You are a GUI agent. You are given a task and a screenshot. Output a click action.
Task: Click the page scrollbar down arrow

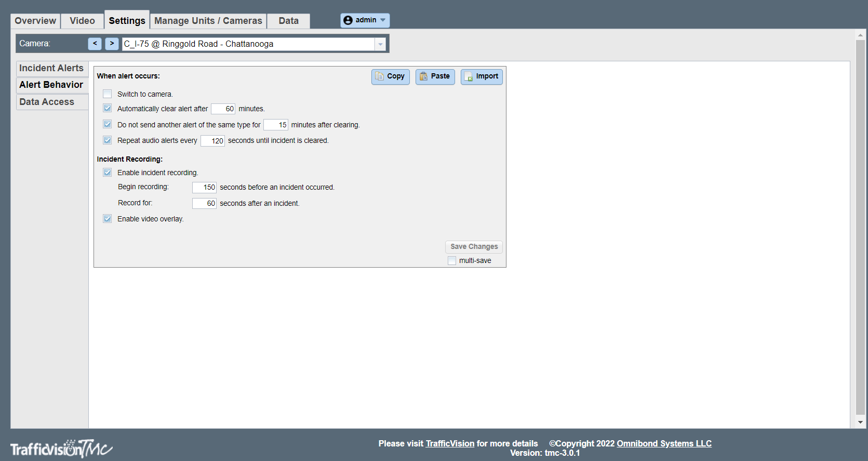(x=861, y=423)
